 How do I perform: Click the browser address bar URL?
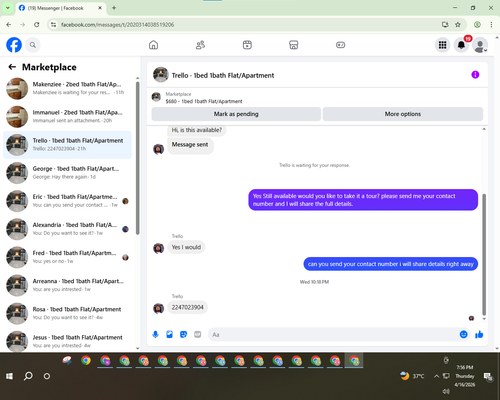pyautogui.click(x=117, y=25)
